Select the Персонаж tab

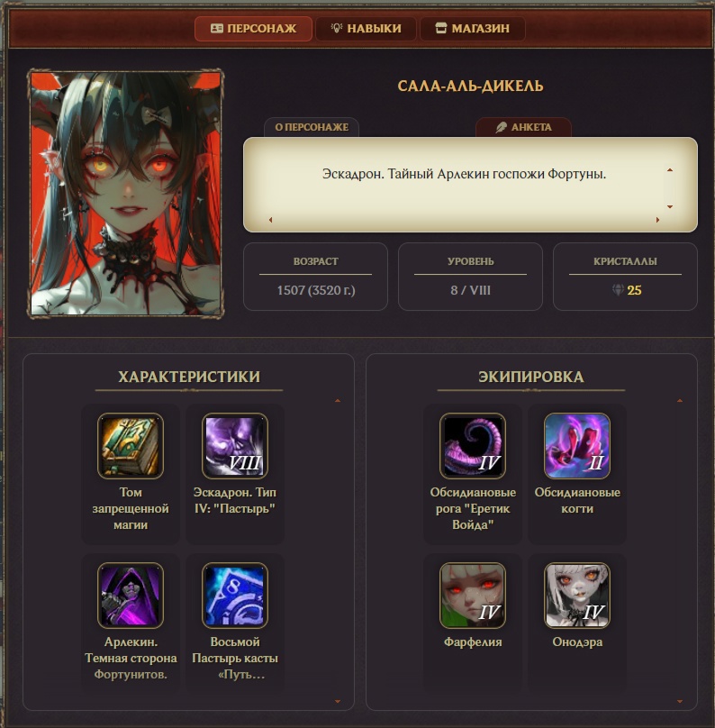[253, 28]
